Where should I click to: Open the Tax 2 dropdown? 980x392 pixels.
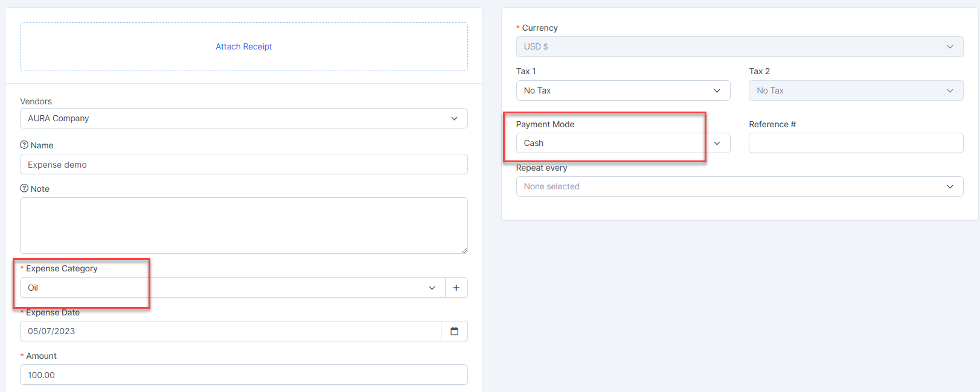856,90
